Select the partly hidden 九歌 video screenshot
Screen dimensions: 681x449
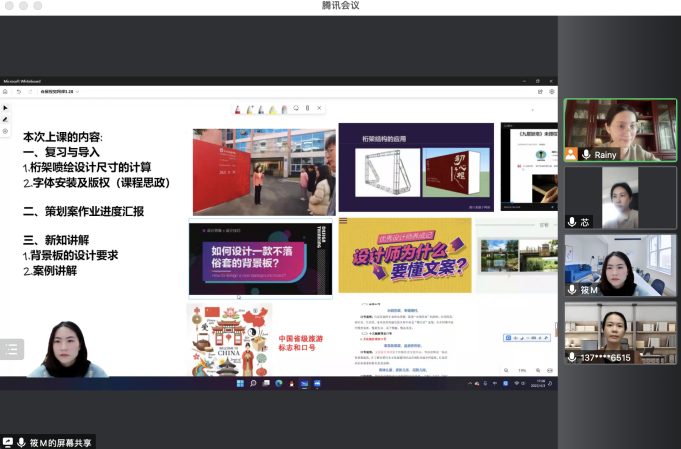(529, 167)
